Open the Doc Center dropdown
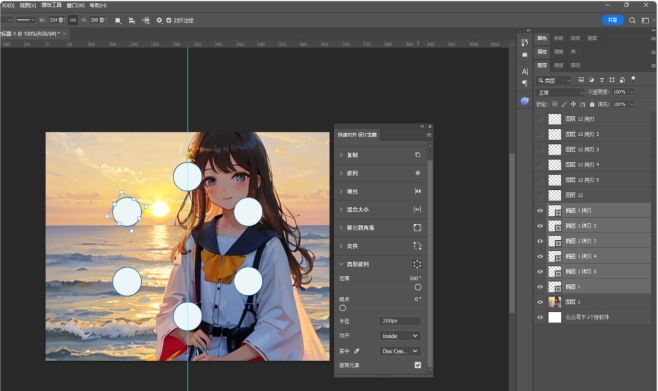 [x=400, y=351]
